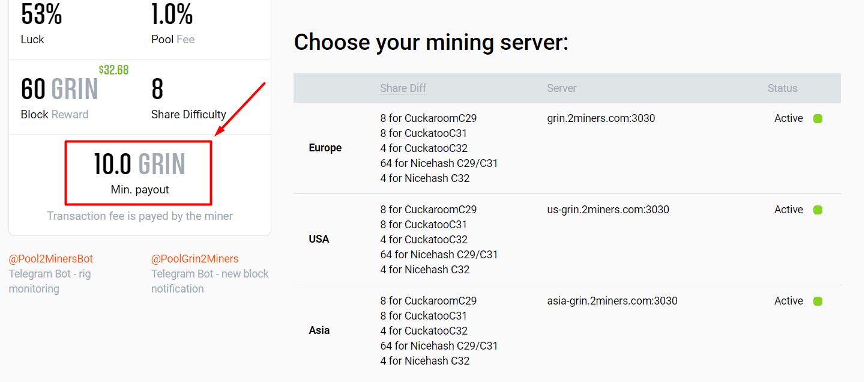
Task: Open the @Pool2MinersBot Telegram link
Action: click(51, 258)
